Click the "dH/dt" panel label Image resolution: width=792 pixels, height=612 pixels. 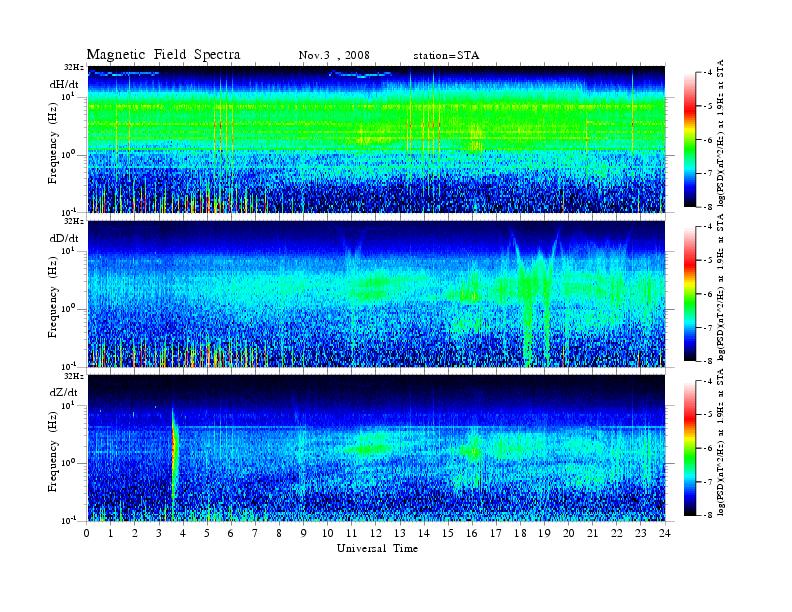(x=64, y=84)
